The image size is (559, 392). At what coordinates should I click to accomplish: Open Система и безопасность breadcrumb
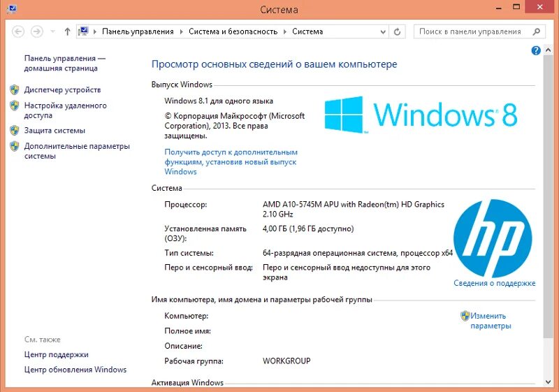tap(233, 31)
